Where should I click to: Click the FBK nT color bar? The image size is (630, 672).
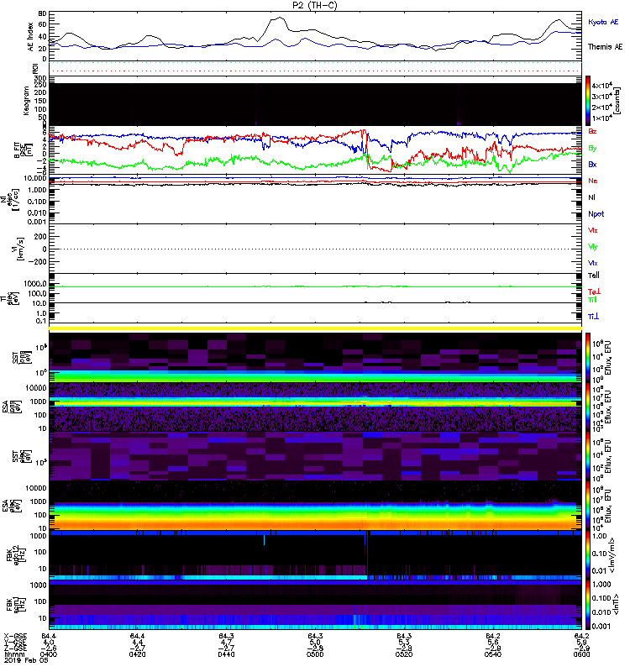589,605
